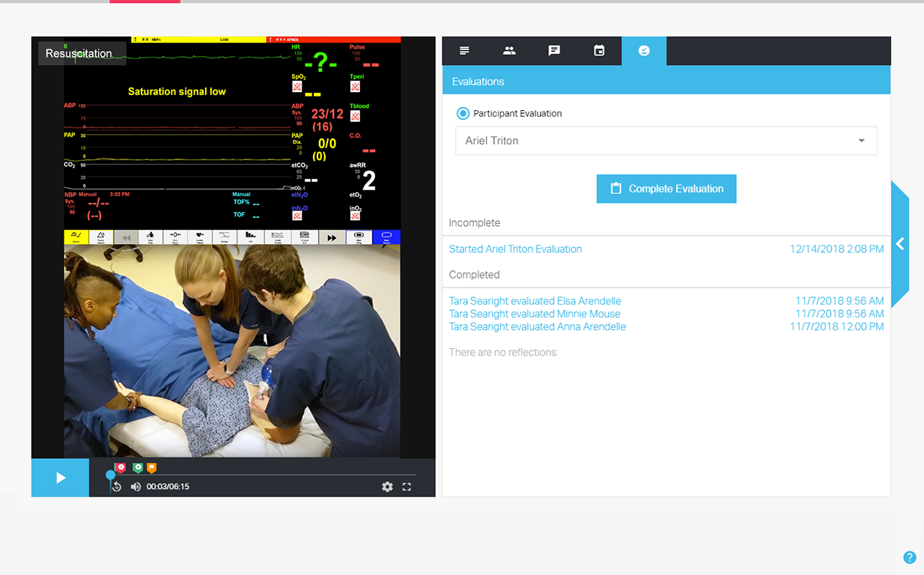Open Tara Searight evaluated Minnie Mouse
Viewport: 924px width, 575px height.
click(535, 314)
